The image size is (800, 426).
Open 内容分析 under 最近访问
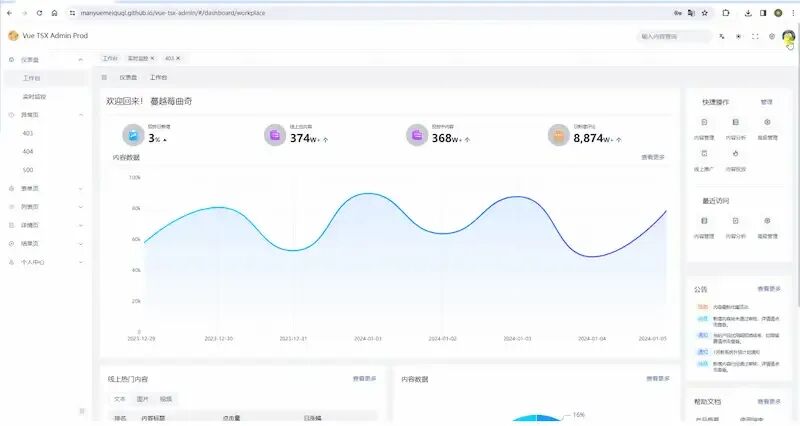735,227
